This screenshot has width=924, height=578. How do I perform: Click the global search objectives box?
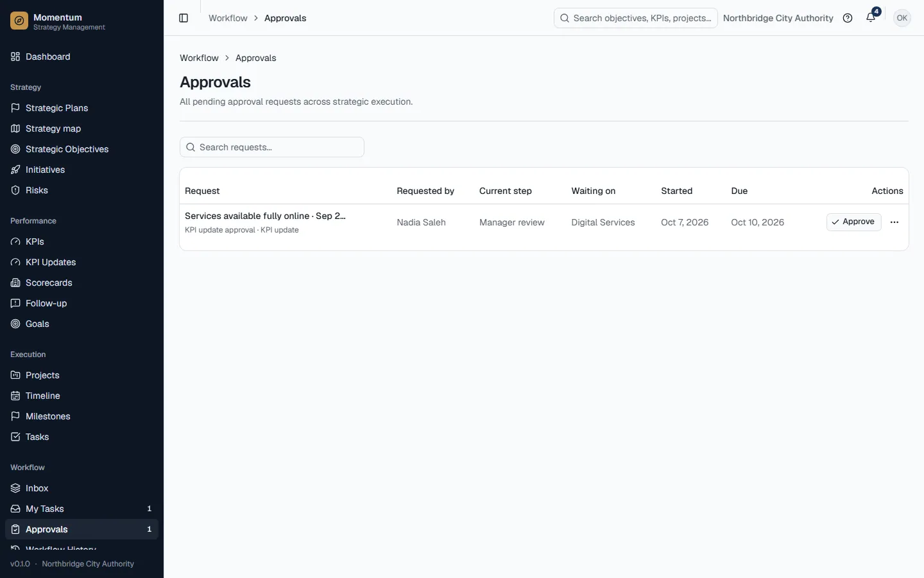(635, 18)
